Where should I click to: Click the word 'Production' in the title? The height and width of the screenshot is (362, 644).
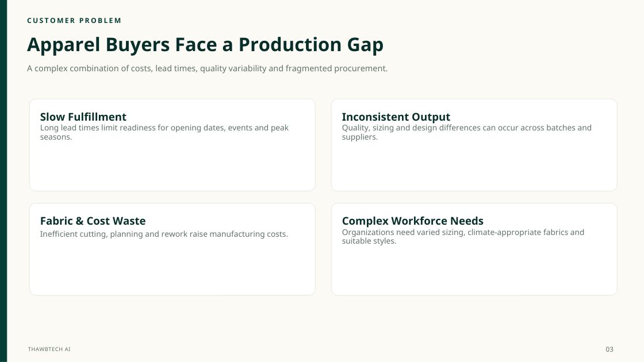click(290, 45)
